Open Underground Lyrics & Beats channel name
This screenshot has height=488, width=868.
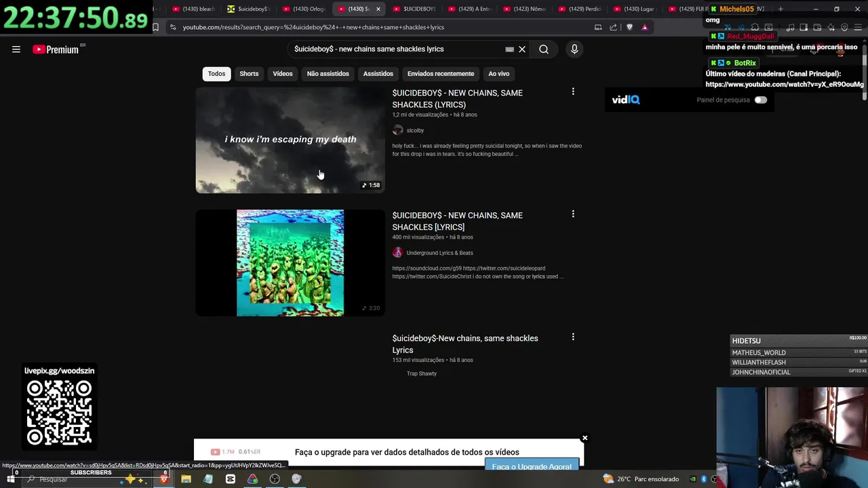(x=439, y=253)
